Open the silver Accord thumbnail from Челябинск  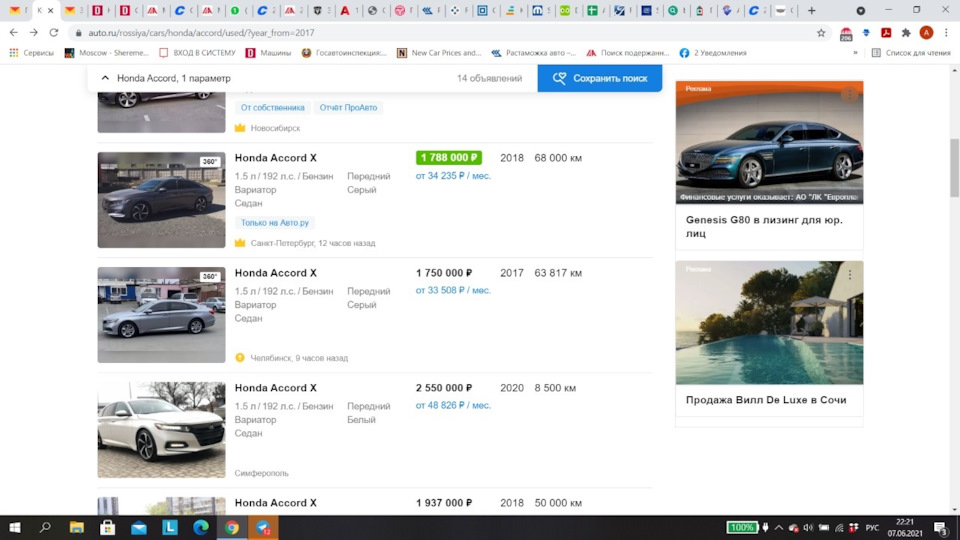point(161,315)
